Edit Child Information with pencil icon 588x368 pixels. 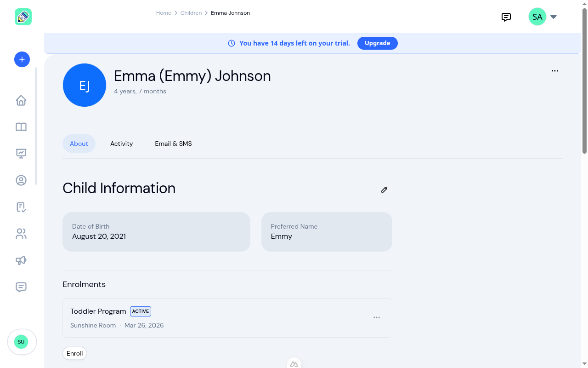[x=384, y=190]
